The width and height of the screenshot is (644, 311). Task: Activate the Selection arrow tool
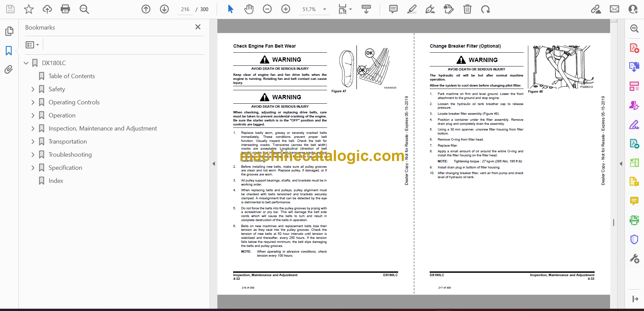(230, 9)
